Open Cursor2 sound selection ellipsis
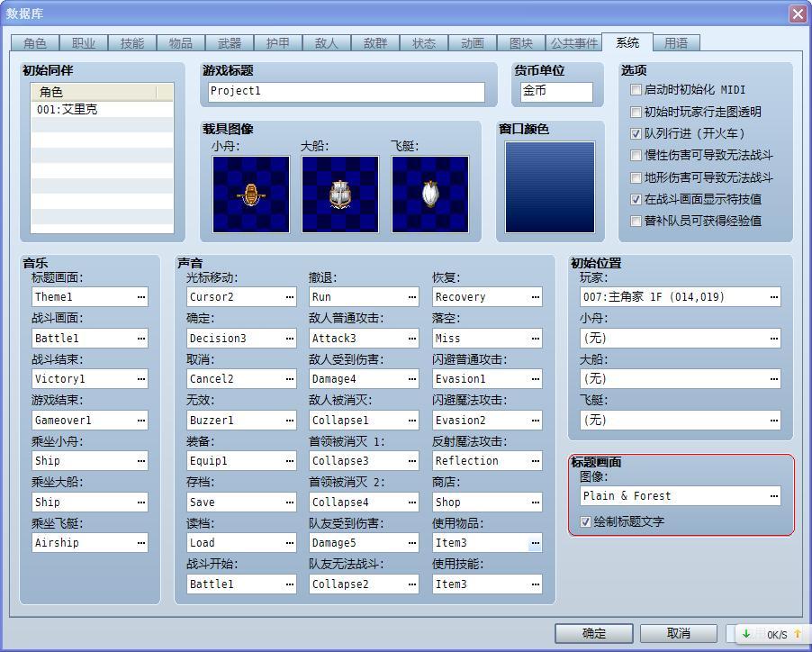Screen dimensions: 812x652 pos(290,297)
